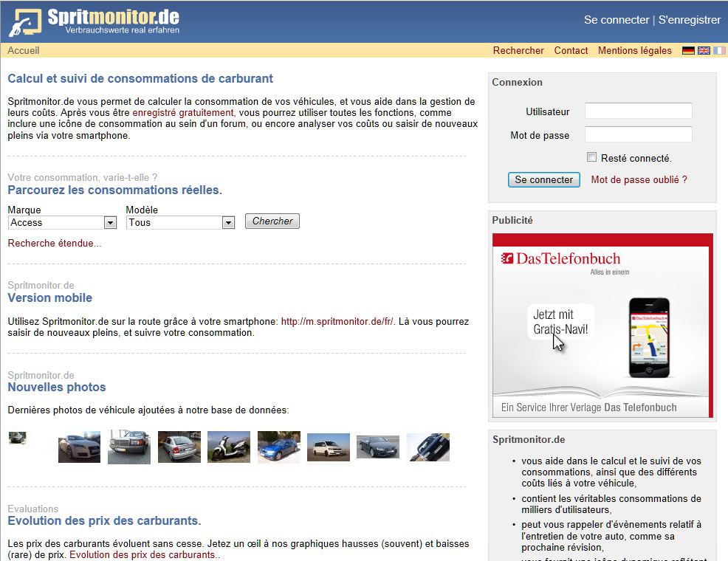Click the "Evaluations" label
Viewport: 728px width, 561px height.
coord(33,509)
